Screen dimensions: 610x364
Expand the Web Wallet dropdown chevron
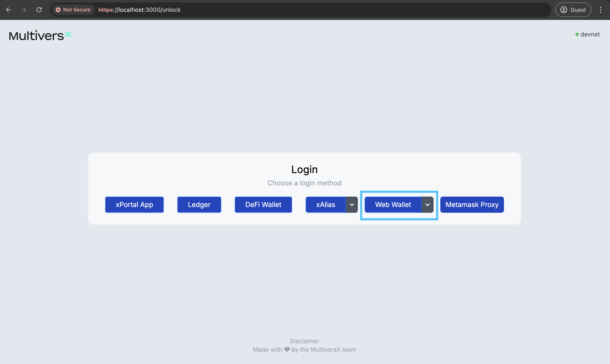click(x=427, y=205)
